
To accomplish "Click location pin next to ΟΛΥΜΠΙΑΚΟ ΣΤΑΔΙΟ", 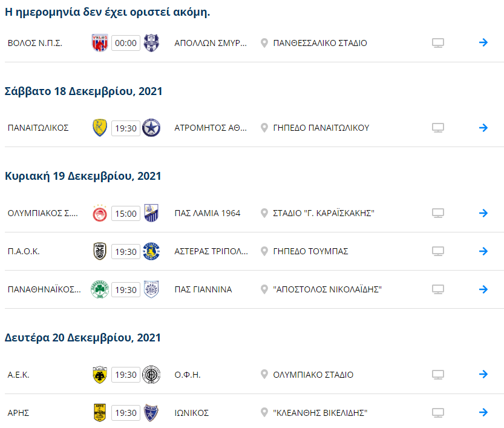I will pyautogui.click(x=264, y=375).
